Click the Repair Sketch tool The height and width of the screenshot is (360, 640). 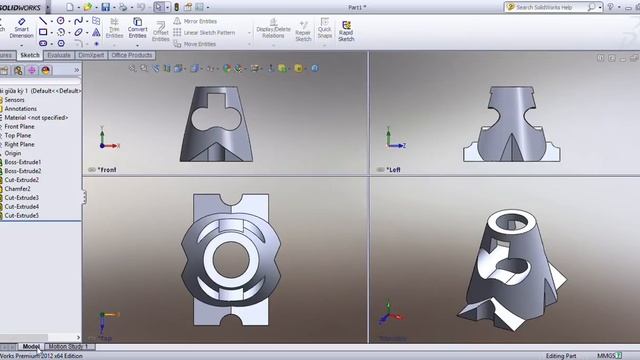(303, 31)
